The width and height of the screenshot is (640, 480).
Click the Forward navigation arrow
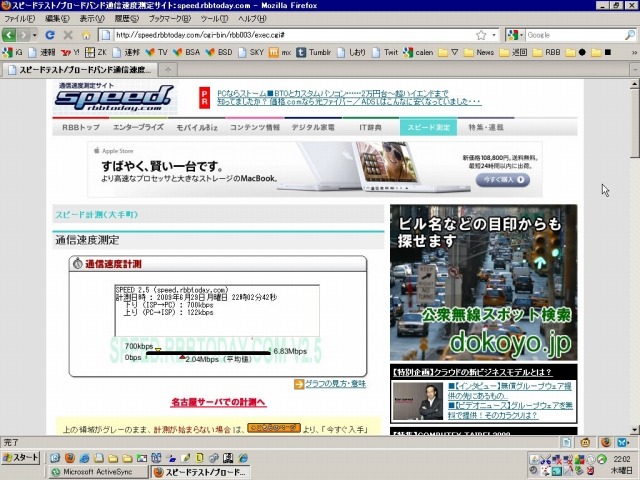[23, 35]
